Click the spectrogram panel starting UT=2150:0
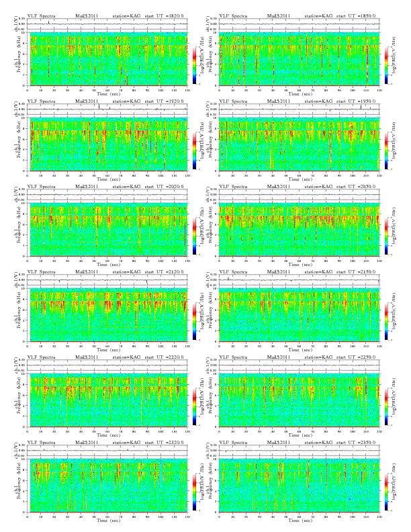This screenshot has width=411, height=532. click(299, 315)
